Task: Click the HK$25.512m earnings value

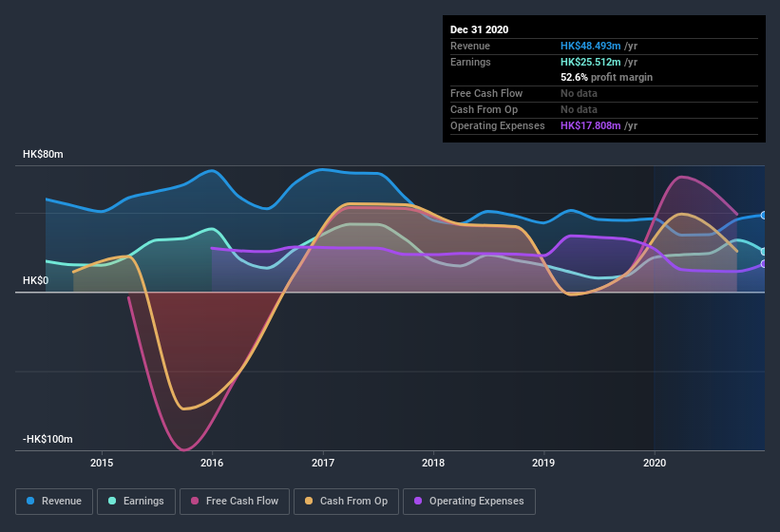Action: 591,62
